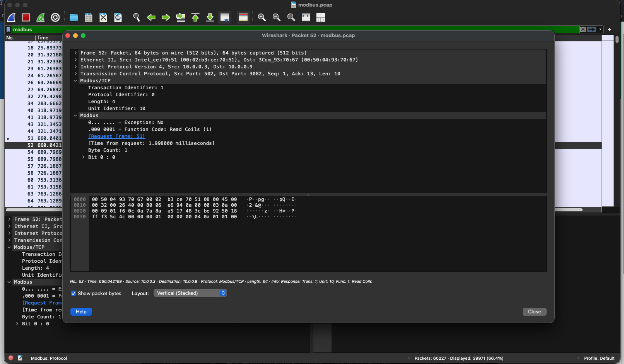Clear the modbus filter using the X

click(583, 29)
